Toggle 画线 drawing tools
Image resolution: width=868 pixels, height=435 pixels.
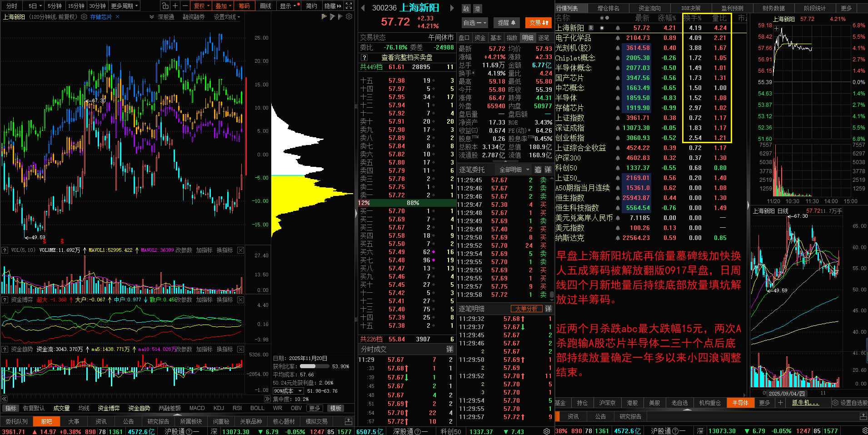(265, 6)
